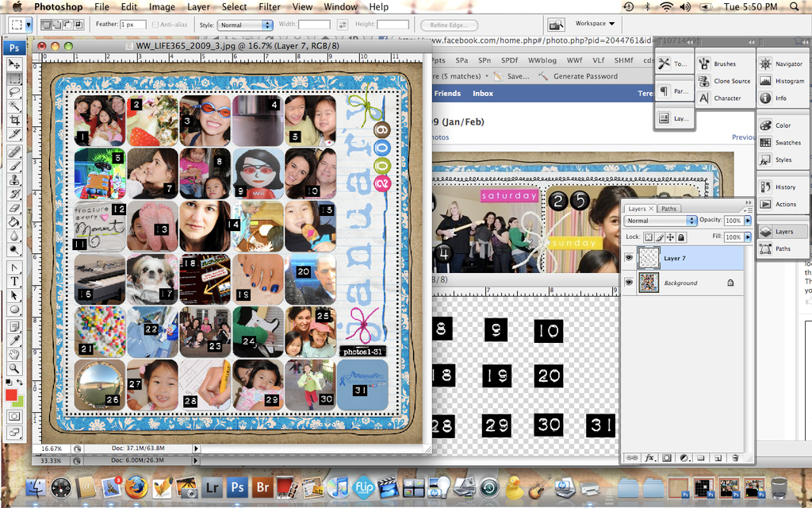812x508 pixels.
Task: Select the Notes tool
Action: (14, 326)
